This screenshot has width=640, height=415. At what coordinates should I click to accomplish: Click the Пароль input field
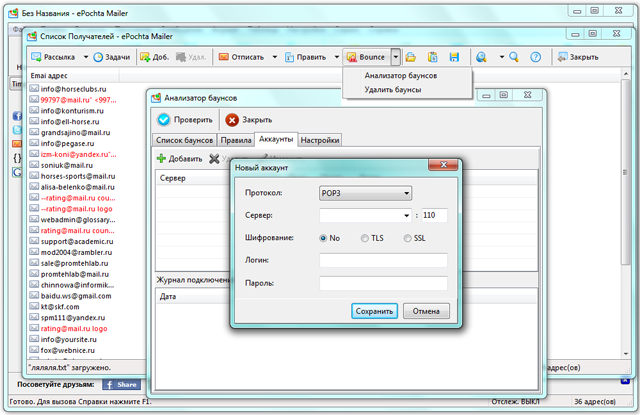coord(383,283)
